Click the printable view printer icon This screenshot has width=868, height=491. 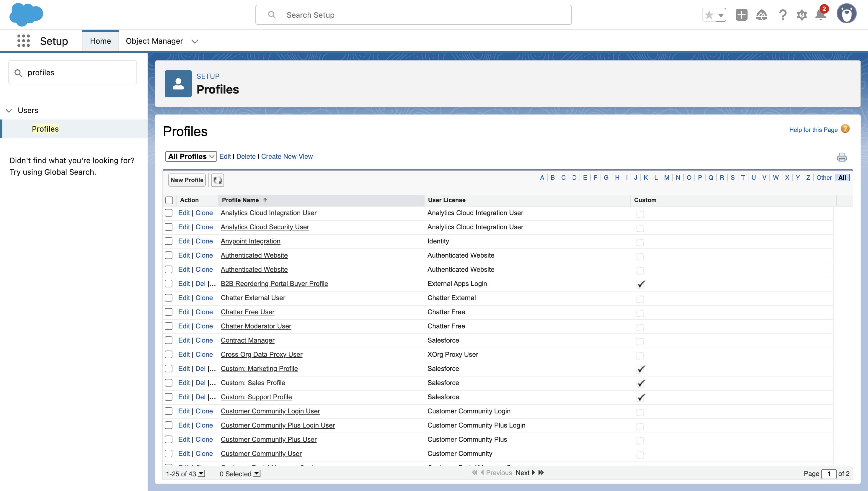pos(842,157)
